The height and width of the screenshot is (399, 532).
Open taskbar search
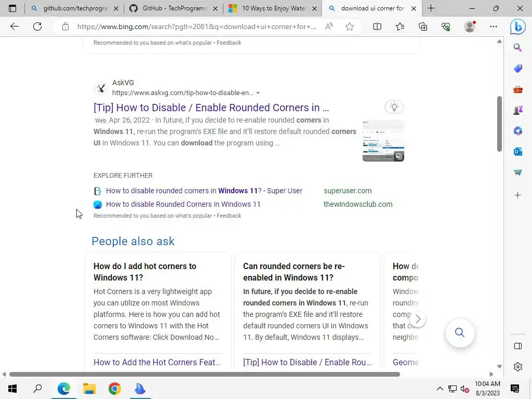point(37,389)
